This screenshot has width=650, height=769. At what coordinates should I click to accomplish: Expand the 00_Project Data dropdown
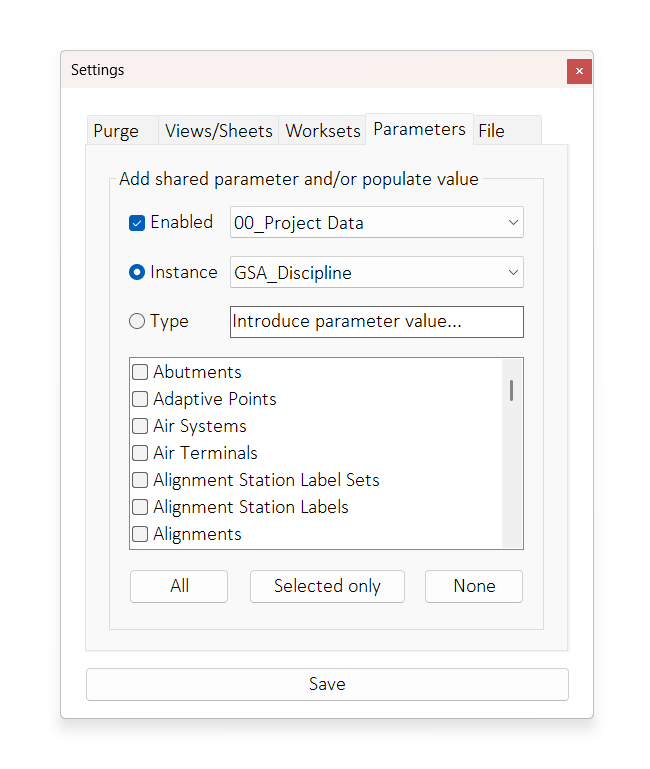pyautogui.click(x=376, y=223)
